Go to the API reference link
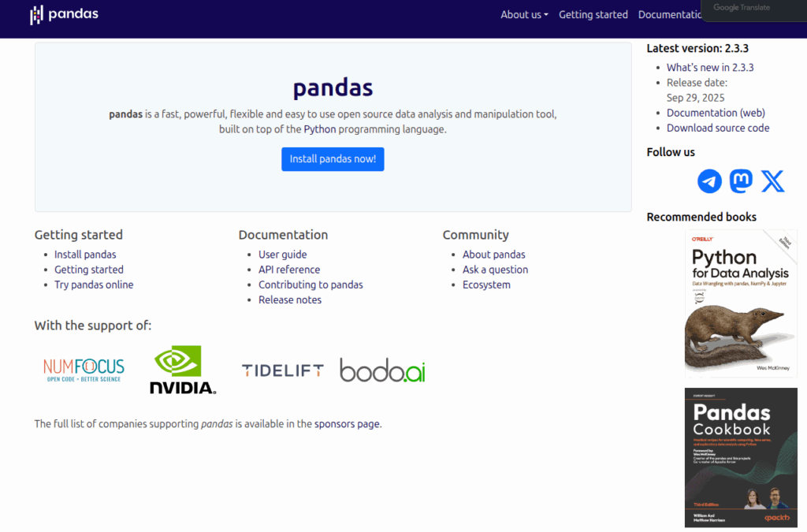The width and height of the screenshot is (807, 532). coord(289,270)
